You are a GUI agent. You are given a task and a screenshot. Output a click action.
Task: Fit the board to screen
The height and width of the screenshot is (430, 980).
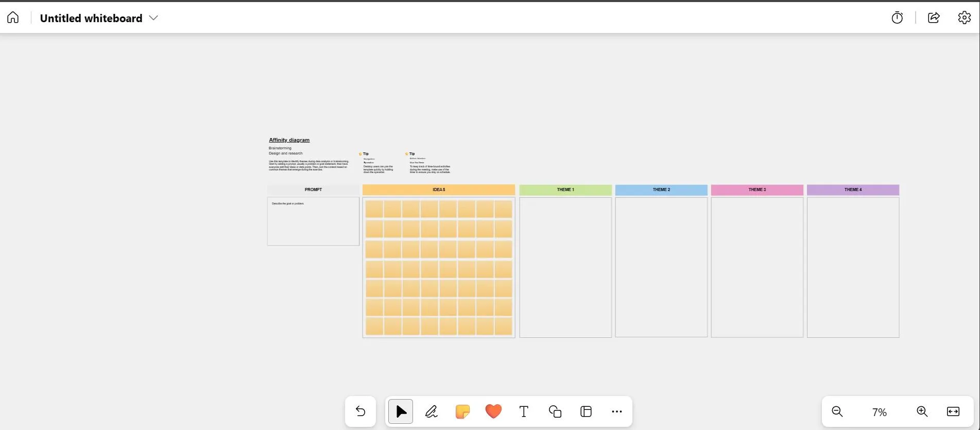pos(953,411)
